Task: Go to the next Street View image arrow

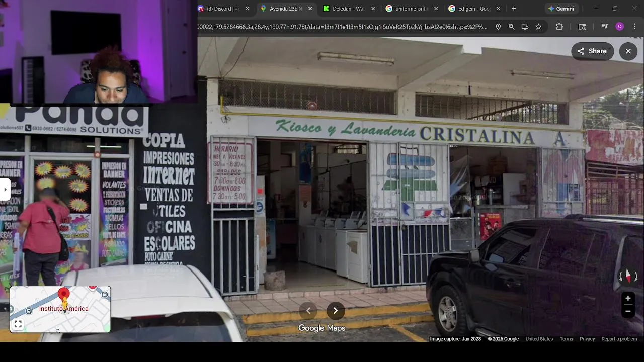Action: (336, 311)
